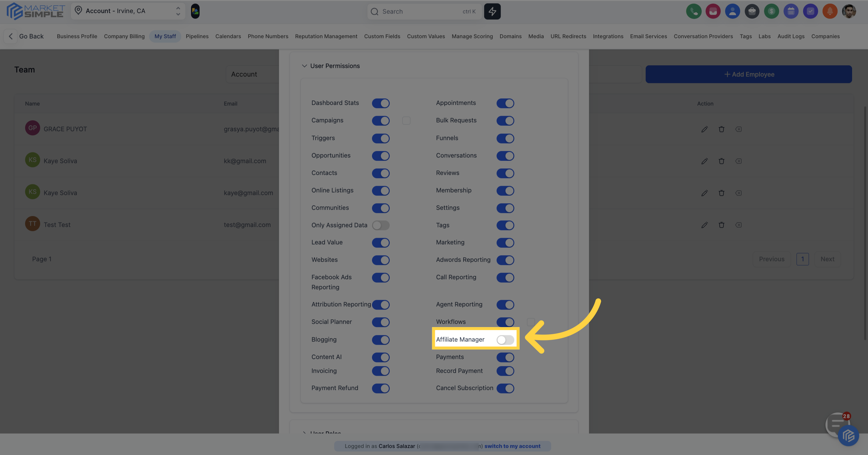Image resolution: width=868 pixels, height=455 pixels.
Task: Click the green phone dialer icon
Action: [x=694, y=12]
